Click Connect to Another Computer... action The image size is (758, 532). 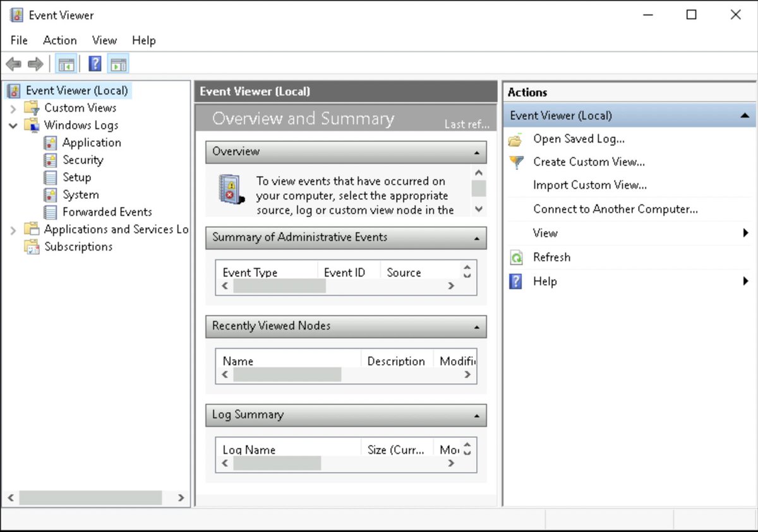(x=615, y=209)
